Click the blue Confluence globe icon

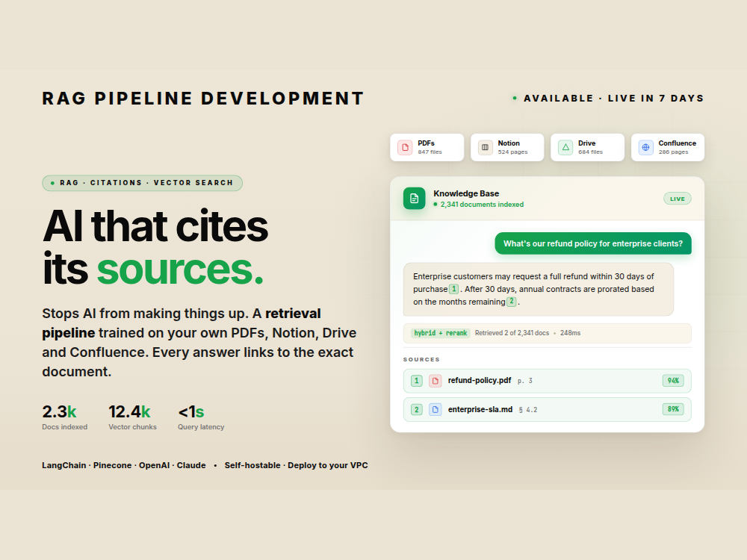pyautogui.click(x=645, y=147)
